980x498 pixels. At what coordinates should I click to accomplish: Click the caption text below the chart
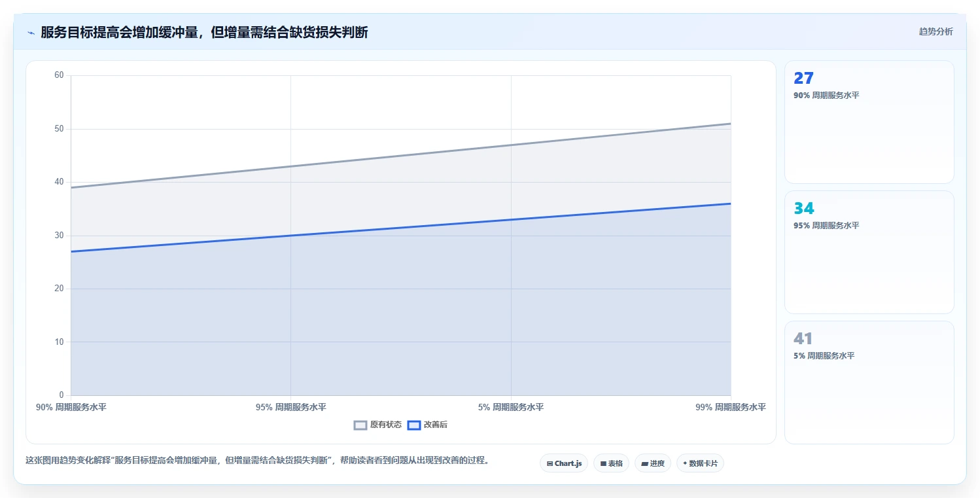(x=258, y=461)
